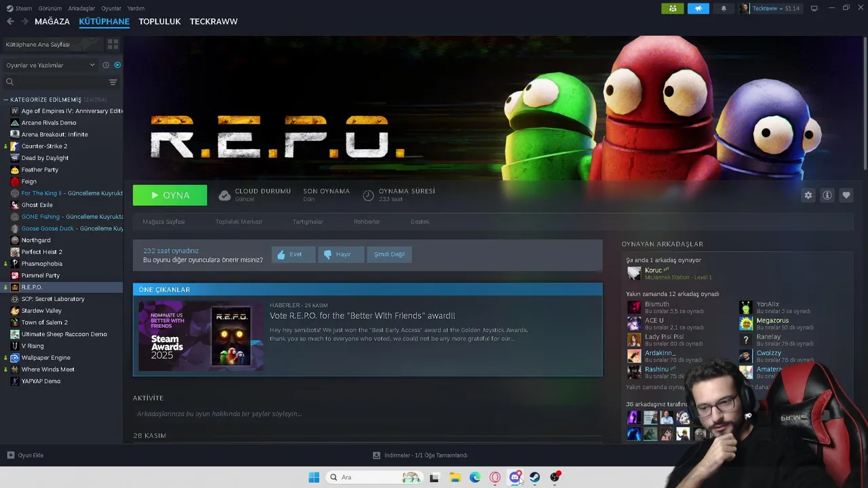The image size is (868, 488).
Task: Open Görünüm menu
Action: pyautogui.click(x=50, y=8)
